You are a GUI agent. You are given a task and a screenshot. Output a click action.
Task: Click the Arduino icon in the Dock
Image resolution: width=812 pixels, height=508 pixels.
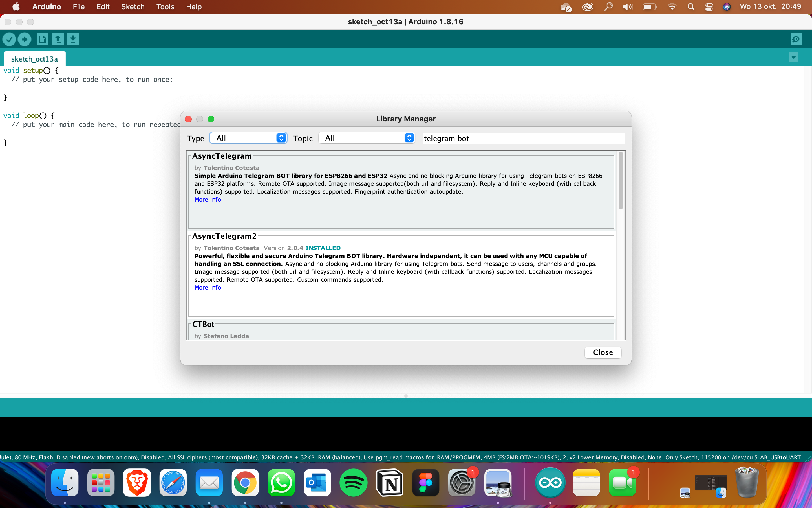[550, 483]
